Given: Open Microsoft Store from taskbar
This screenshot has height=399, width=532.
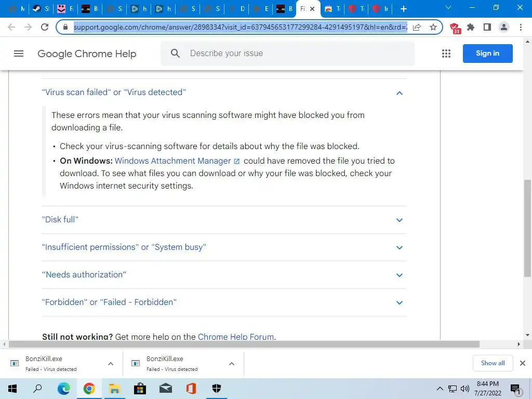Looking at the screenshot, I should click(x=140, y=389).
